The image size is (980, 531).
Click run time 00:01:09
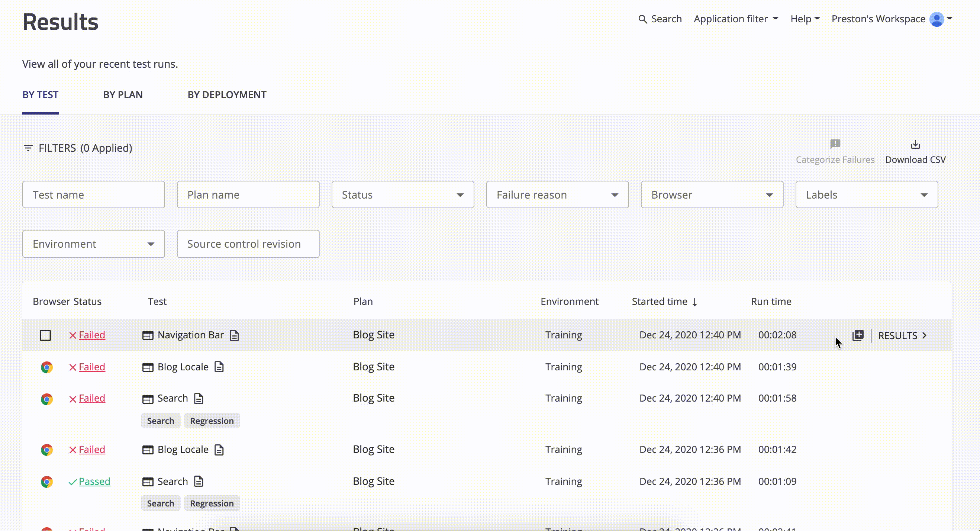coord(777,482)
